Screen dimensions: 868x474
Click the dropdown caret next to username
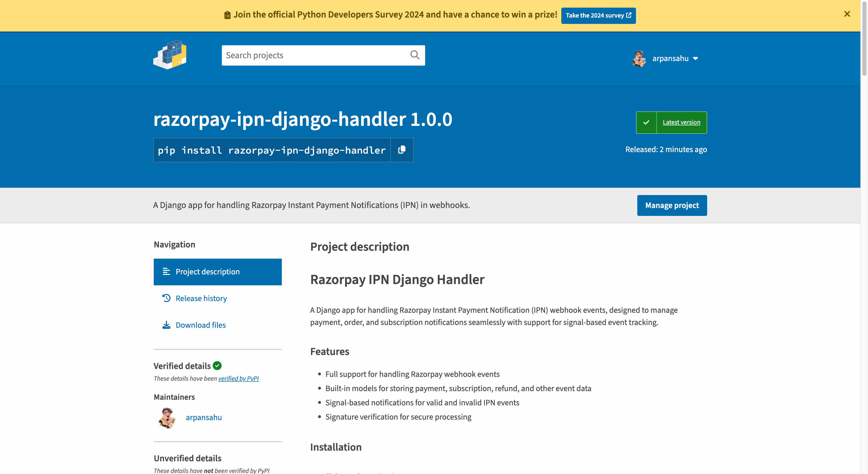(x=695, y=59)
